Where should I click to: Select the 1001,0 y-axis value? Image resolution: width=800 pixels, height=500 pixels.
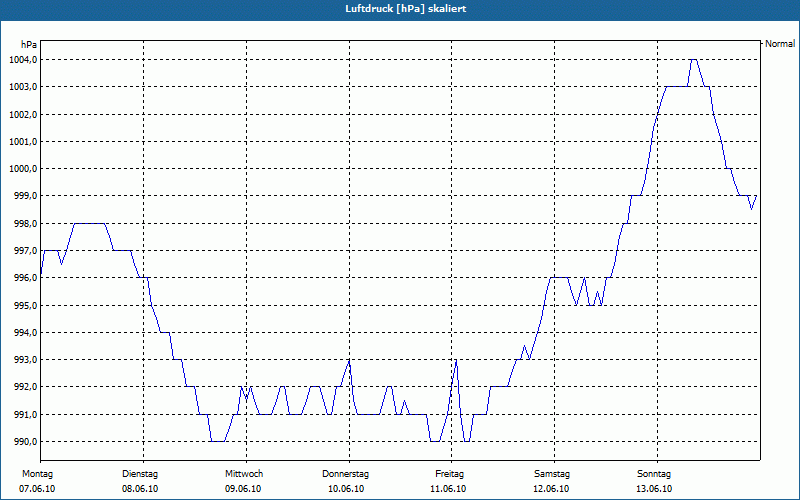(22, 141)
